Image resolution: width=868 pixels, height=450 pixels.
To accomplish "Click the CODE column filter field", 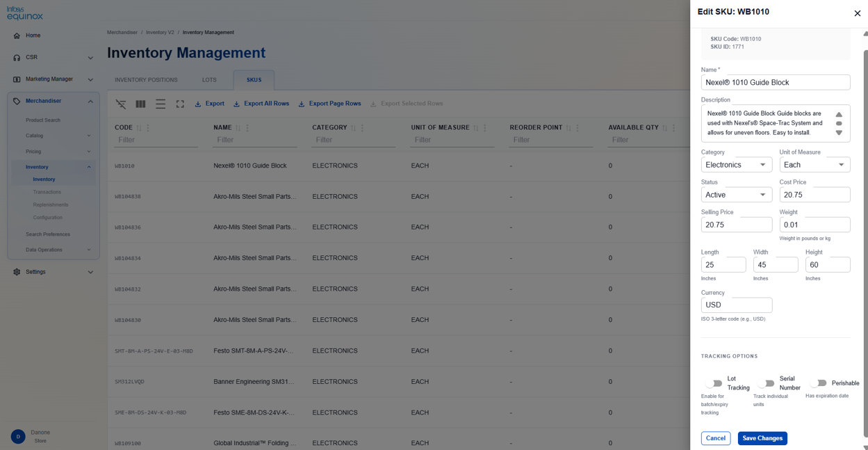I will [156, 140].
